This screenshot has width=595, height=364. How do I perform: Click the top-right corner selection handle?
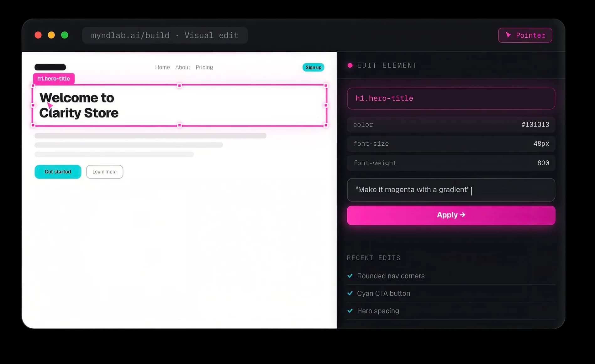pyautogui.click(x=326, y=86)
